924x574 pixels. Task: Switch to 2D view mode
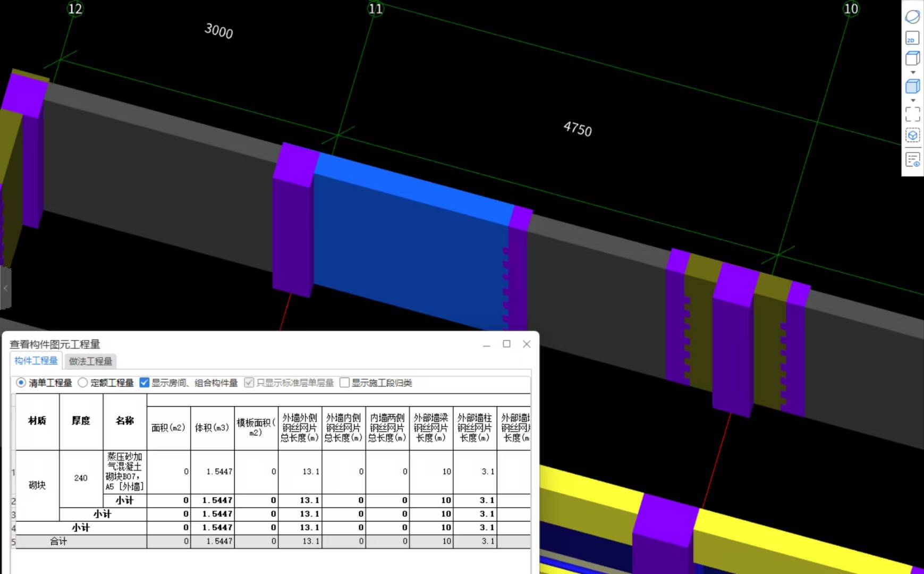click(912, 38)
